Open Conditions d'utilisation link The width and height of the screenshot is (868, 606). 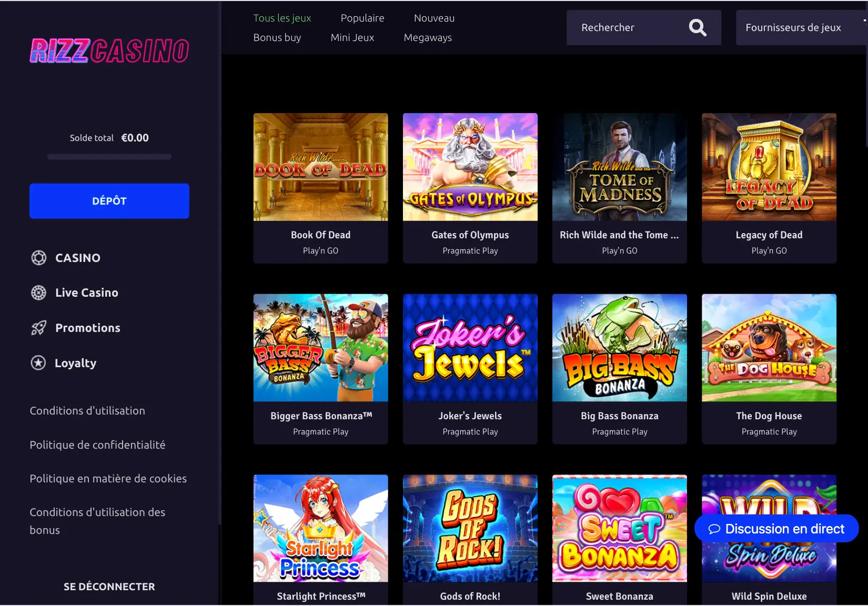coord(87,411)
